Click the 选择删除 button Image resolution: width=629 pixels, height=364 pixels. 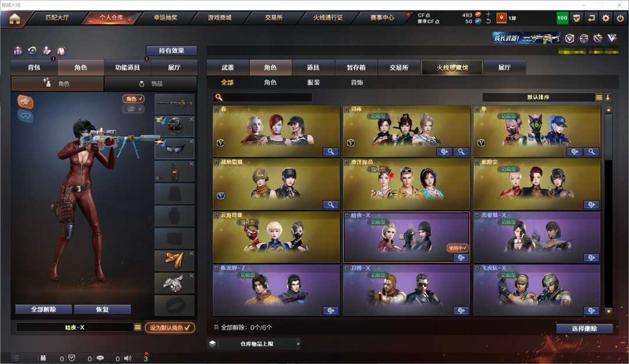pyautogui.click(x=585, y=328)
